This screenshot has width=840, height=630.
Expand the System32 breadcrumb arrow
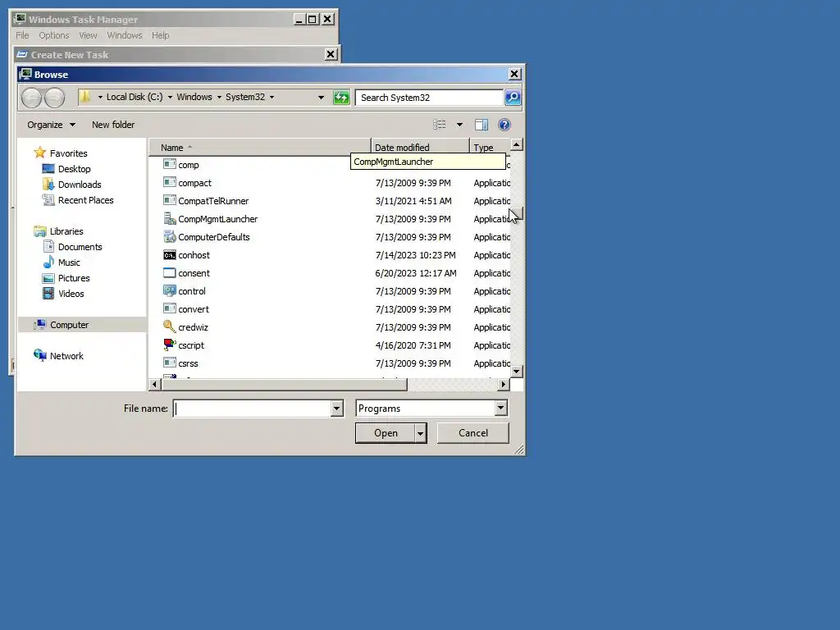coord(272,98)
